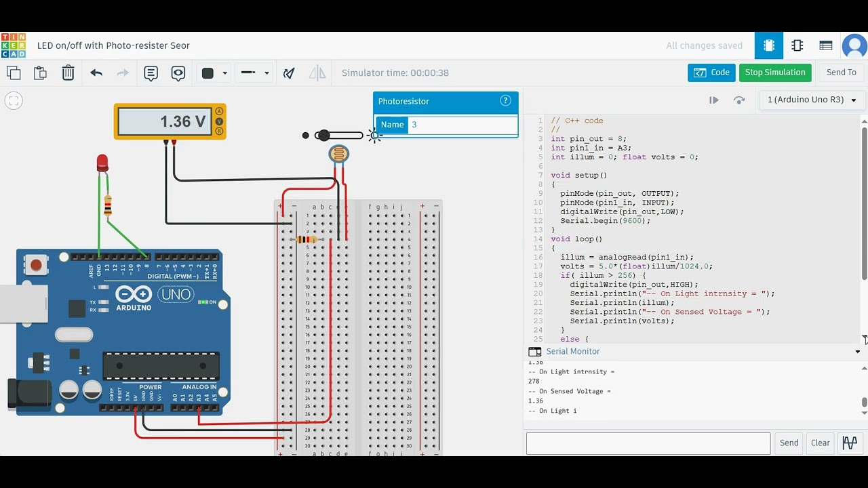Open Photoresistor help question mark
Image resolution: width=868 pixels, height=488 pixels.
(x=505, y=101)
